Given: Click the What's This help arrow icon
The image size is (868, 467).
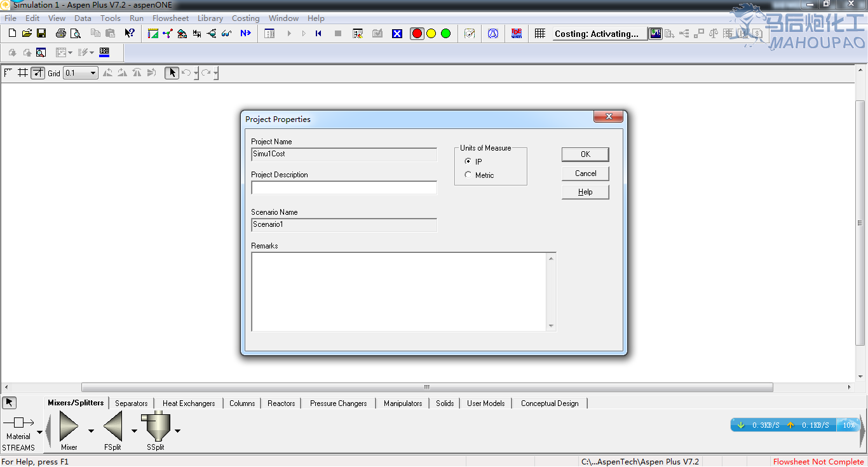Looking at the screenshot, I should click(130, 33).
